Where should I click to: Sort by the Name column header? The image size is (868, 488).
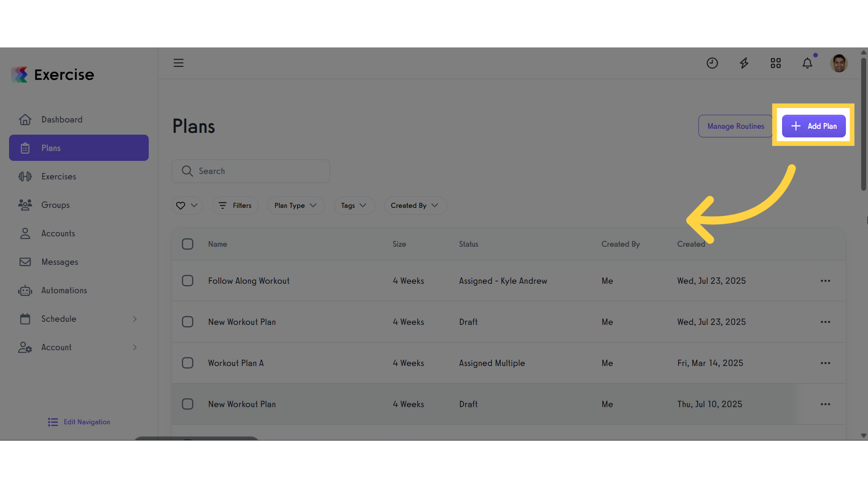(217, 244)
